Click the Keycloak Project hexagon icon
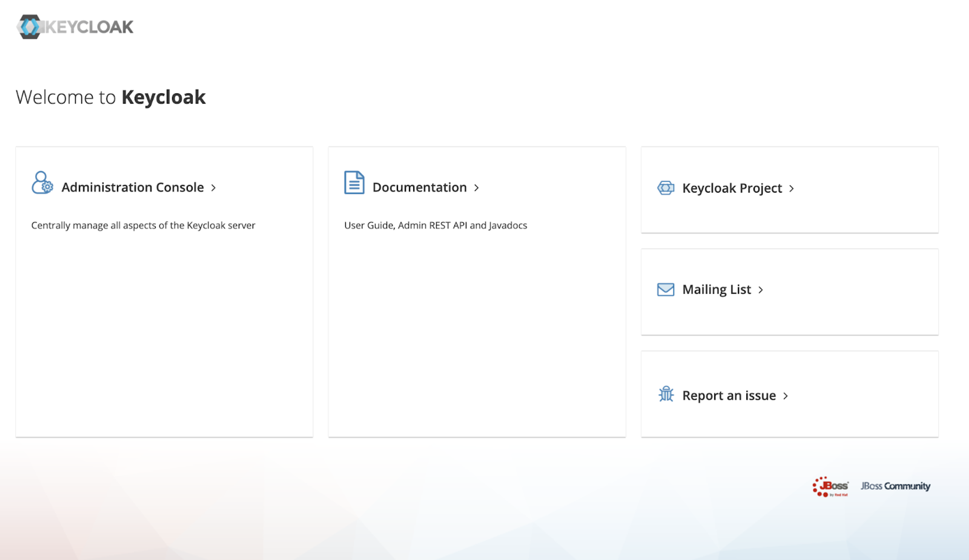This screenshot has height=560, width=969. tap(666, 188)
